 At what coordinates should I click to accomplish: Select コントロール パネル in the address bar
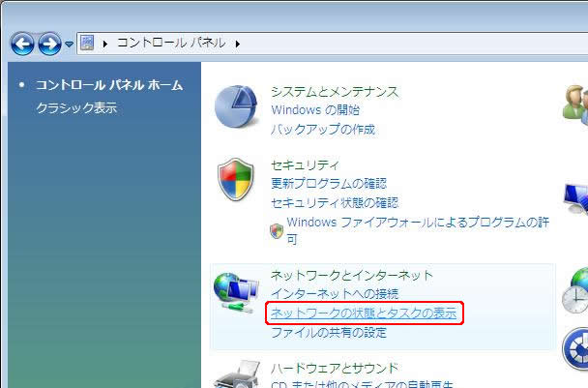coord(171,43)
